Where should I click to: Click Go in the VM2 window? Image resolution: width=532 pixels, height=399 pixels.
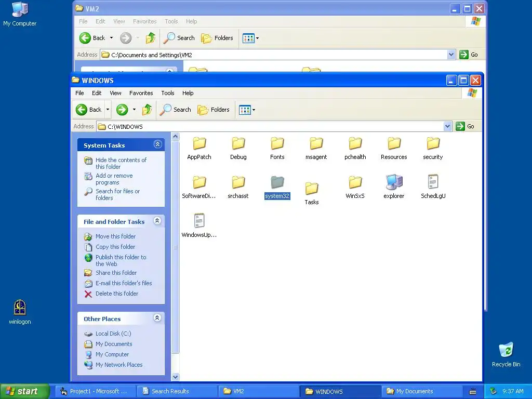coord(469,55)
